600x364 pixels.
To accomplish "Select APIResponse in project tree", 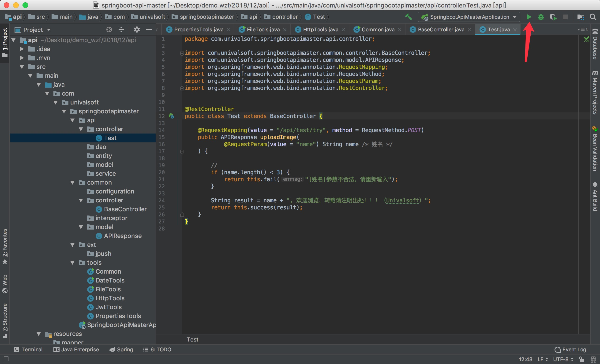I will [x=118, y=236].
